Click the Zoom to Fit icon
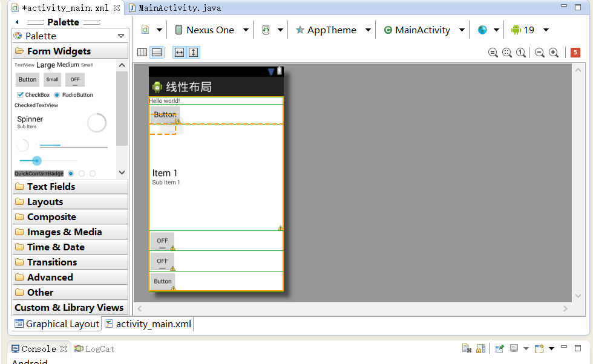This screenshot has height=364, width=593. point(507,53)
